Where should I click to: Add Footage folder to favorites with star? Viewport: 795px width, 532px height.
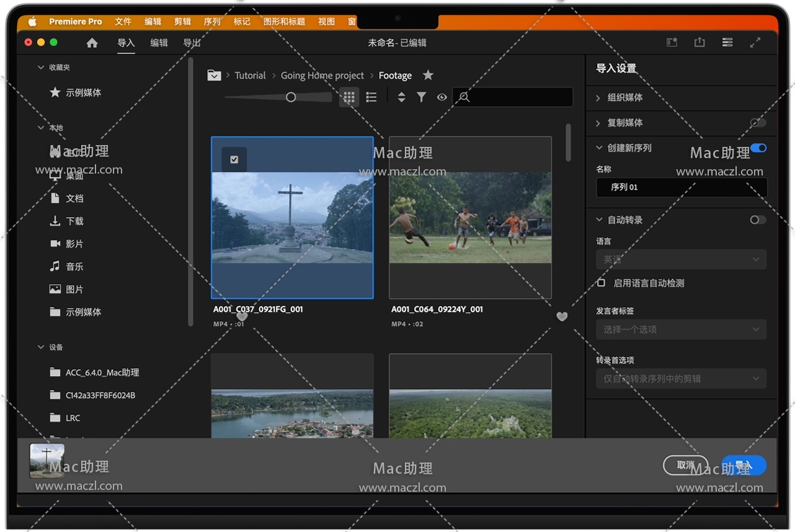click(x=428, y=75)
